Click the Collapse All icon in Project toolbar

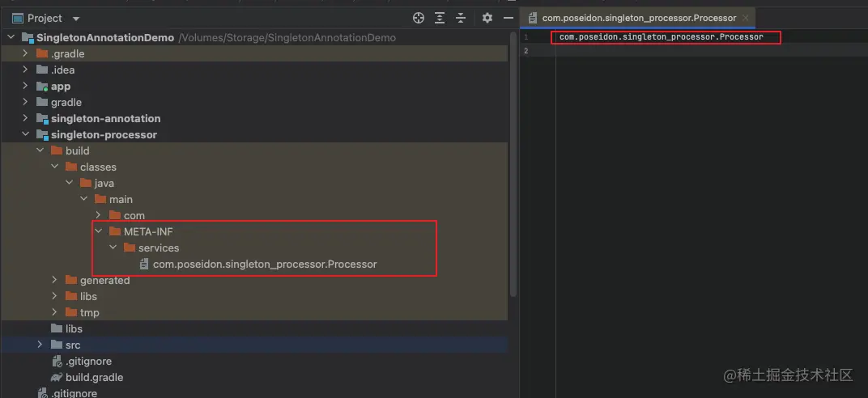[x=461, y=19]
